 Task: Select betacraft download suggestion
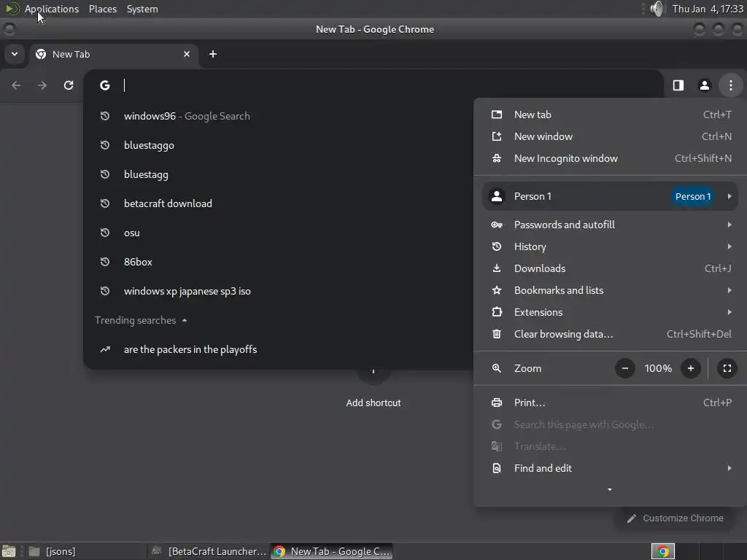click(279, 203)
